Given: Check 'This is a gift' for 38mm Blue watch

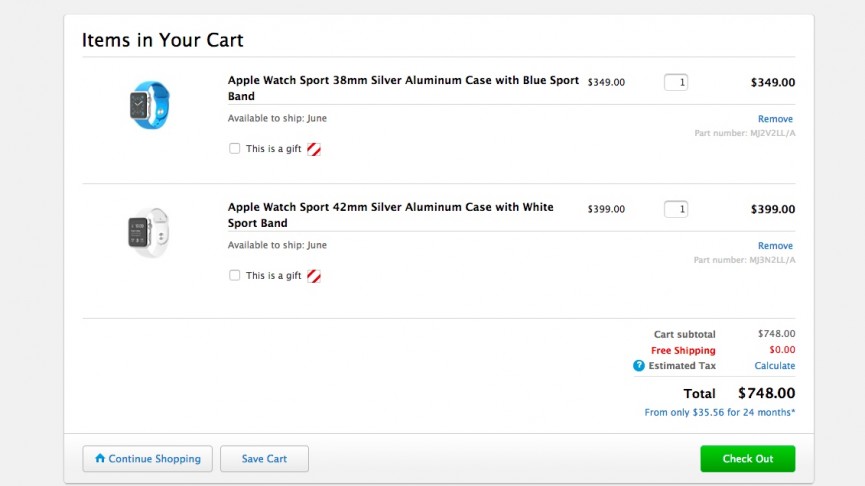Looking at the screenshot, I should click(x=234, y=148).
